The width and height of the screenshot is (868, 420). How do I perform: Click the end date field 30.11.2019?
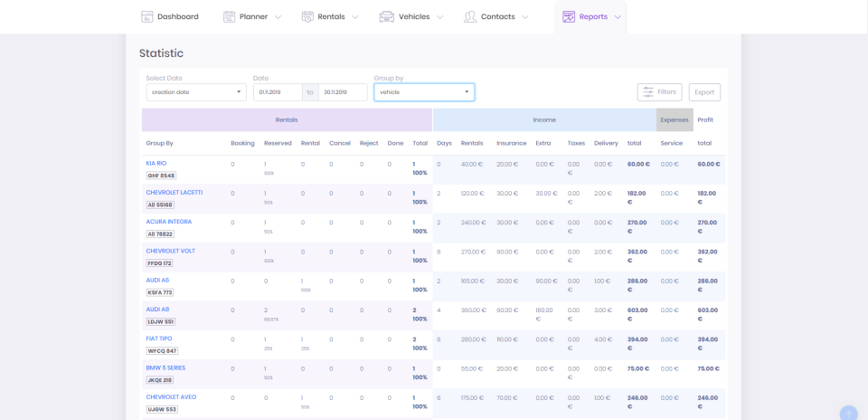(x=343, y=92)
